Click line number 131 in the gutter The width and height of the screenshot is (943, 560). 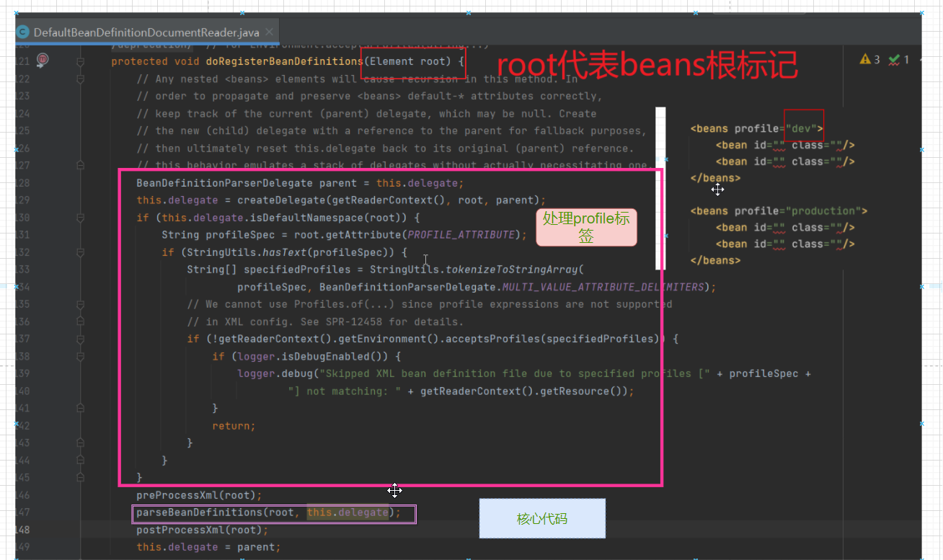click(22, 235)
